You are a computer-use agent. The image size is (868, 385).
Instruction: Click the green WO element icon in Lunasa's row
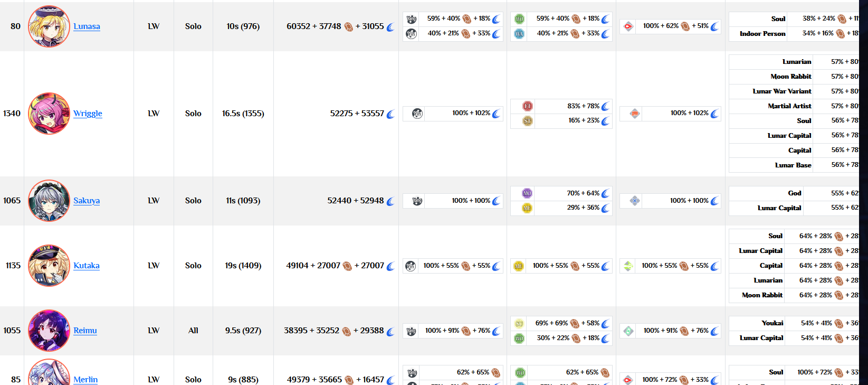point(519,19)
